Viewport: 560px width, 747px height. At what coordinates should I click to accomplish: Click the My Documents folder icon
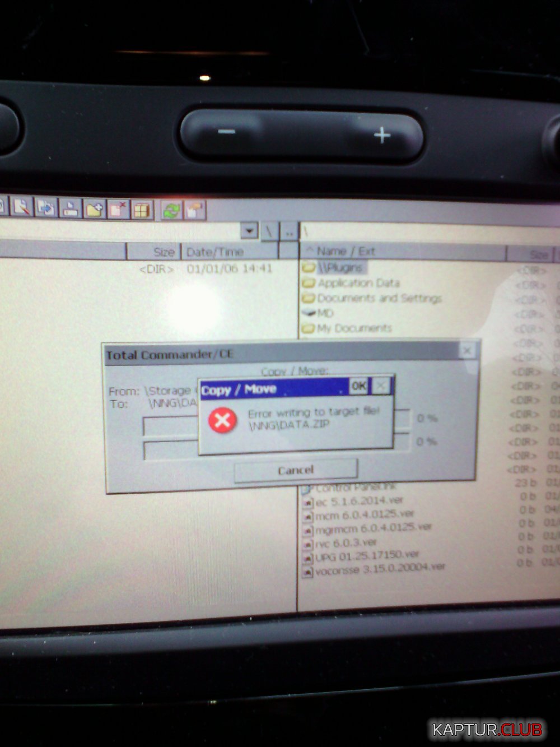[309, 328]
